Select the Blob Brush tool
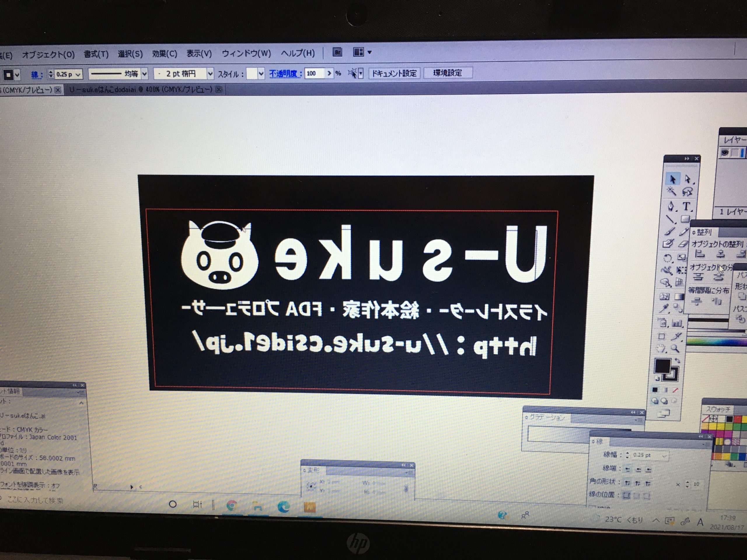Viewport: 747px width, 560px height. tap(668, 243)
